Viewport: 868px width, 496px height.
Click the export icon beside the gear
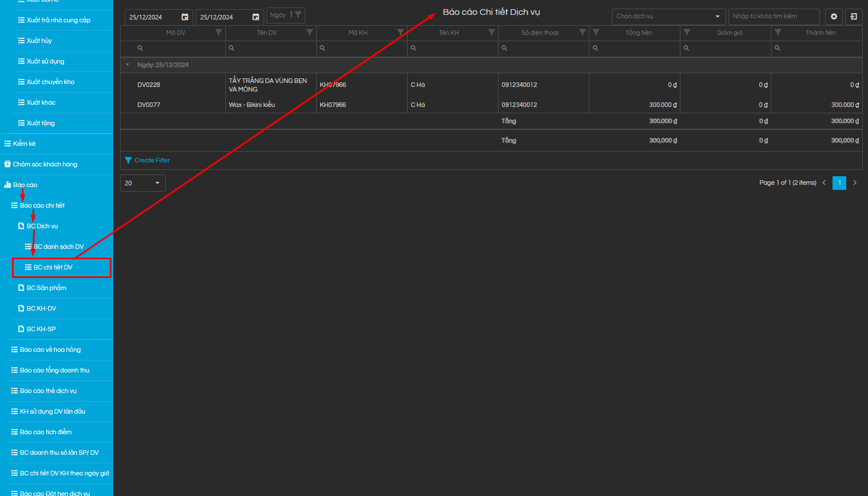(854, 17)
